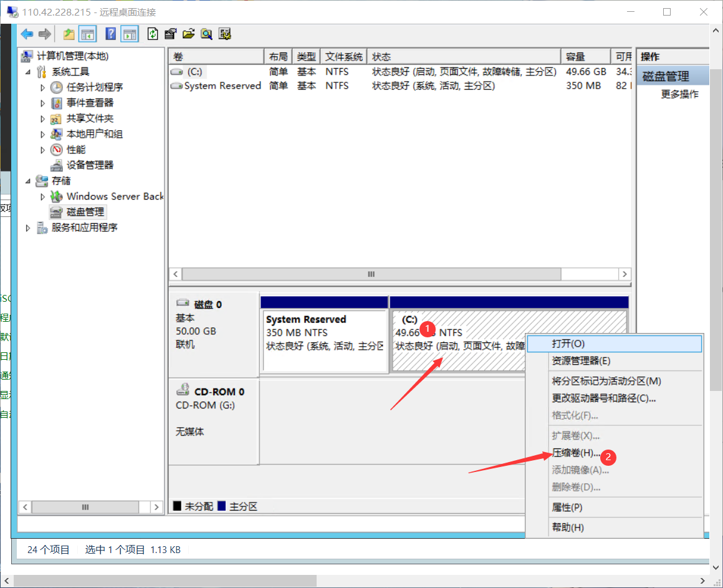Click the Up one level folder icon
This screenshot has height=588, width=723.
(69, 34)
